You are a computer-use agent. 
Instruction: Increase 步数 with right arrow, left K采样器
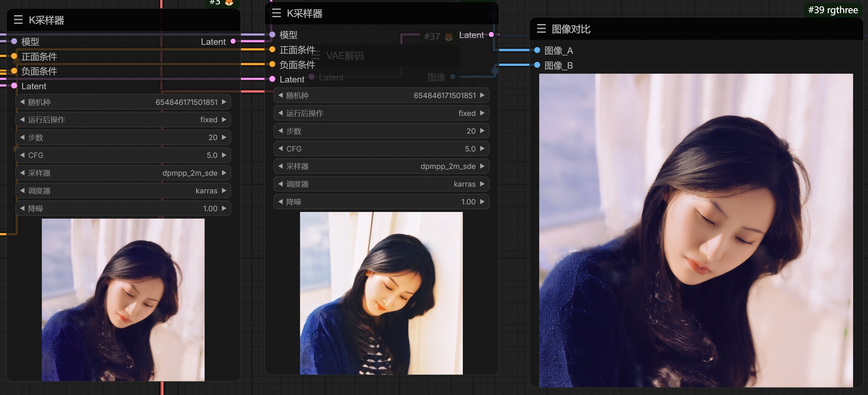pyautogui.click(x=224, y=137)
